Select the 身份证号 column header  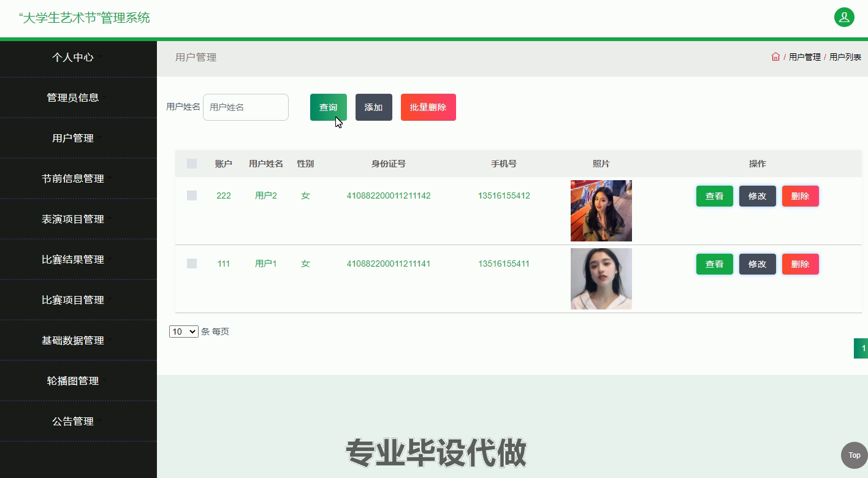[x=389, y=164]
